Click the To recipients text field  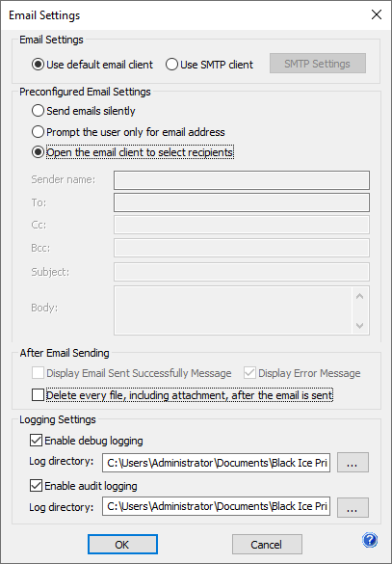tap(242, 202)
